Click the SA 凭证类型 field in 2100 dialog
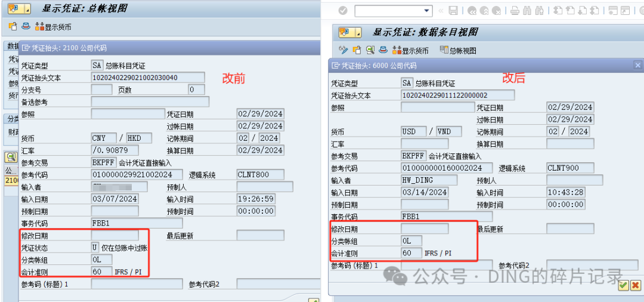Viewport: 644px width, 302px height. pos(97,65)
